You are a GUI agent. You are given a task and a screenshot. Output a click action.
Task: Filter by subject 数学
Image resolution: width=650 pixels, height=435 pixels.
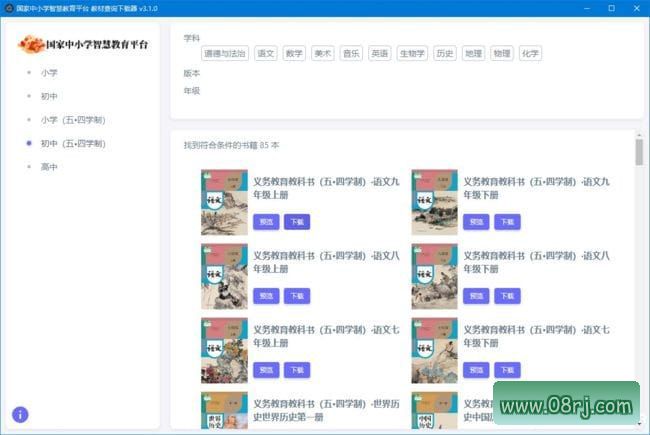pos(294,53)
